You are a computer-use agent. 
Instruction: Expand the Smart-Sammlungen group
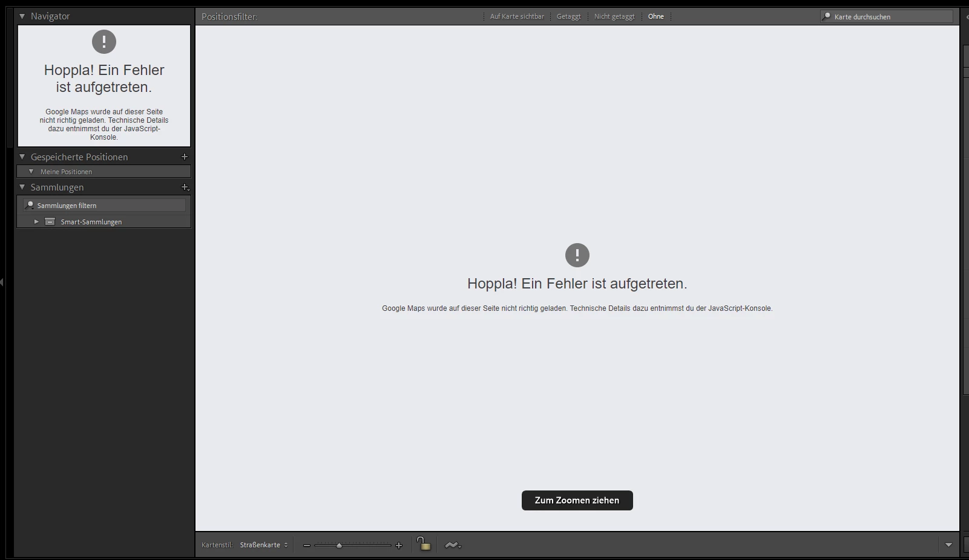point(36,222)
